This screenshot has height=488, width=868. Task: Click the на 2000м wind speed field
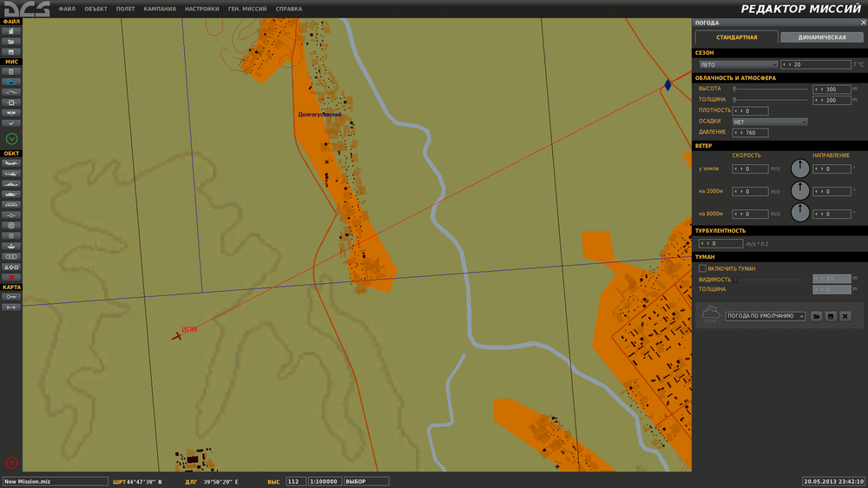tap(750, 192)
